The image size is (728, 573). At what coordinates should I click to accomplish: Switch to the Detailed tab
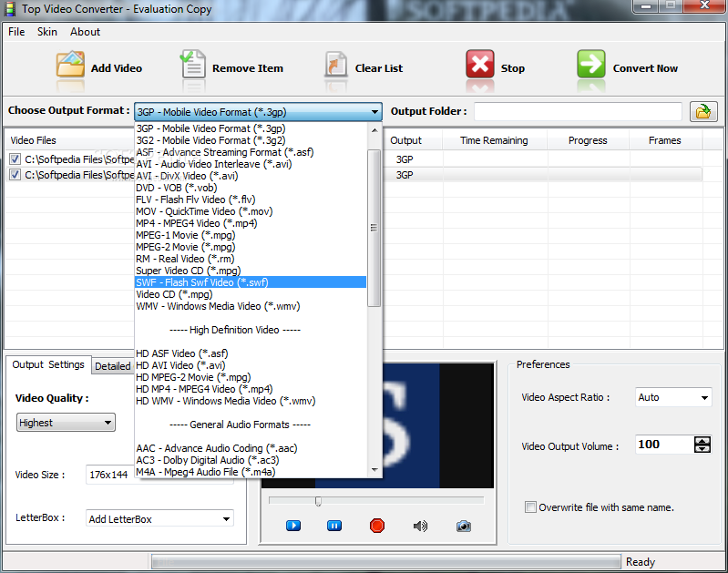tap(113, 366)
